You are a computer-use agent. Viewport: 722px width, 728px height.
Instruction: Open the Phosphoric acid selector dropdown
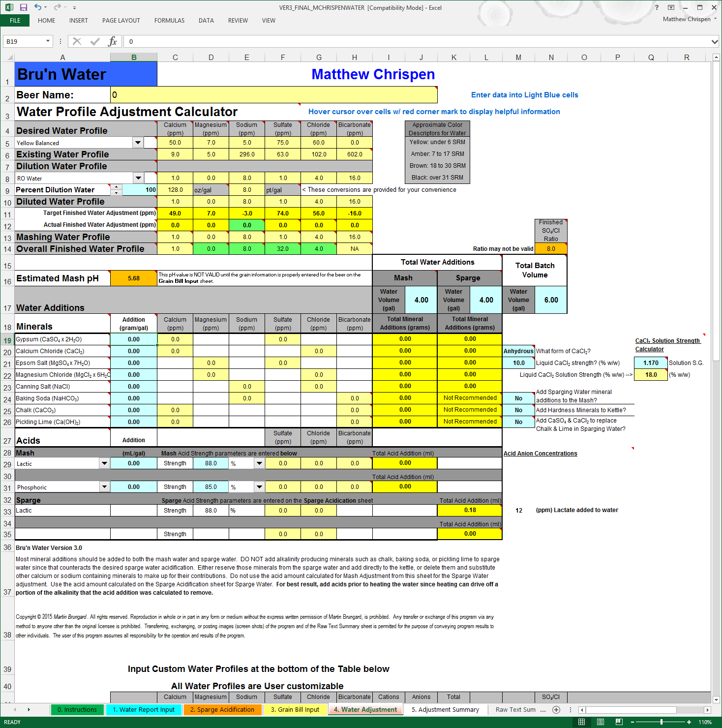point(104,486)
